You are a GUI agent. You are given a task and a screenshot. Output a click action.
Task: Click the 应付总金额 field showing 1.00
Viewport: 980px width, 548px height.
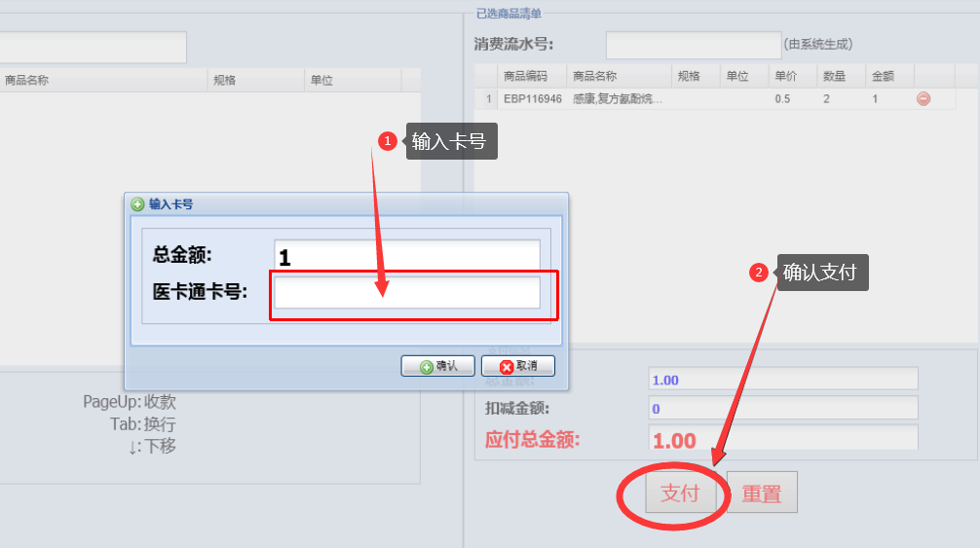pyautogui.click(x=783, y=438)
